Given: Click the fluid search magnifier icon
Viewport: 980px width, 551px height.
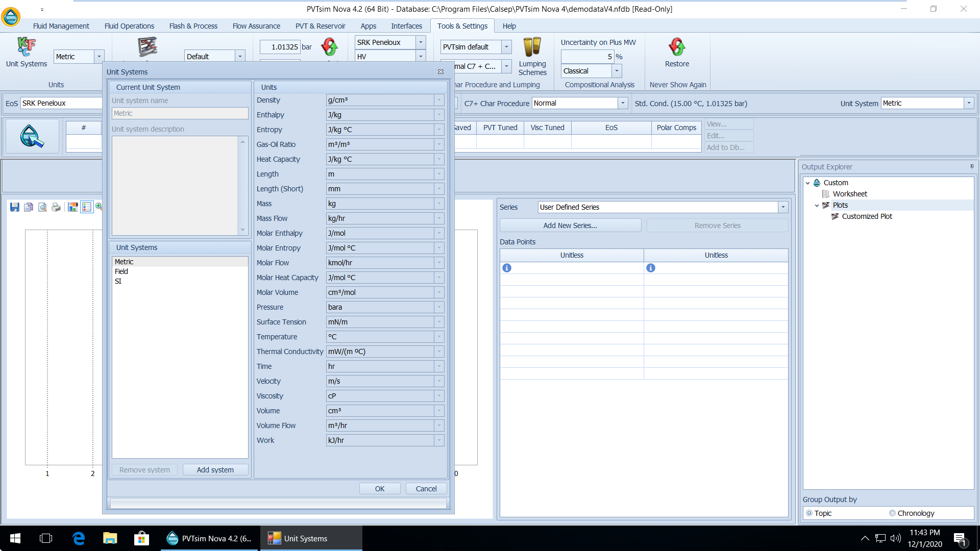Looking at the screenshot, I should click(32, 136).
